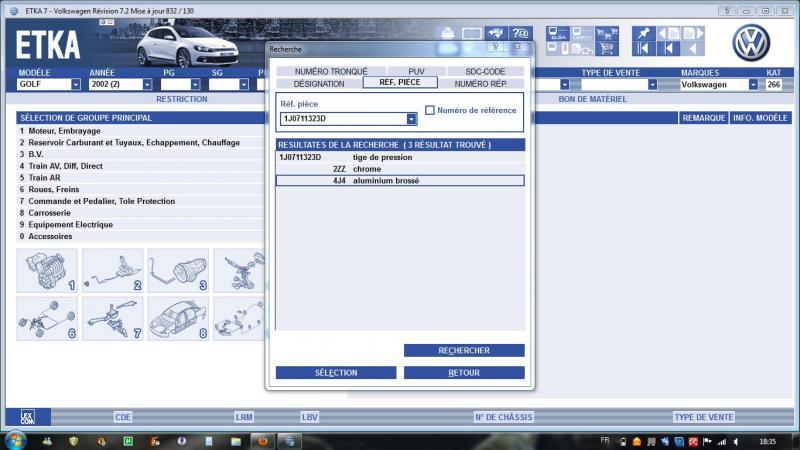Image resolution: width=800 pixels, height=450 pixels.
Task: Click the network signal tray icon
Action: coord(721,441)
